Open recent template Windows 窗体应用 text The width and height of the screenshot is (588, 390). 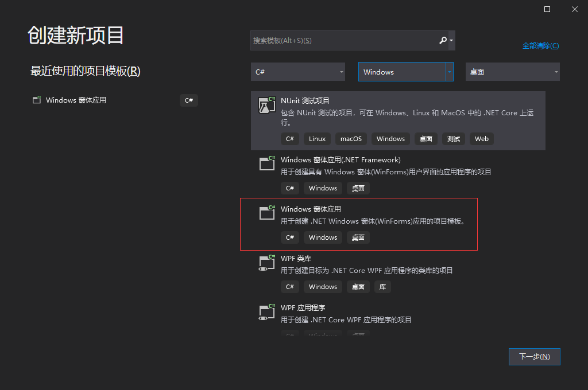[x=76, y=100]
